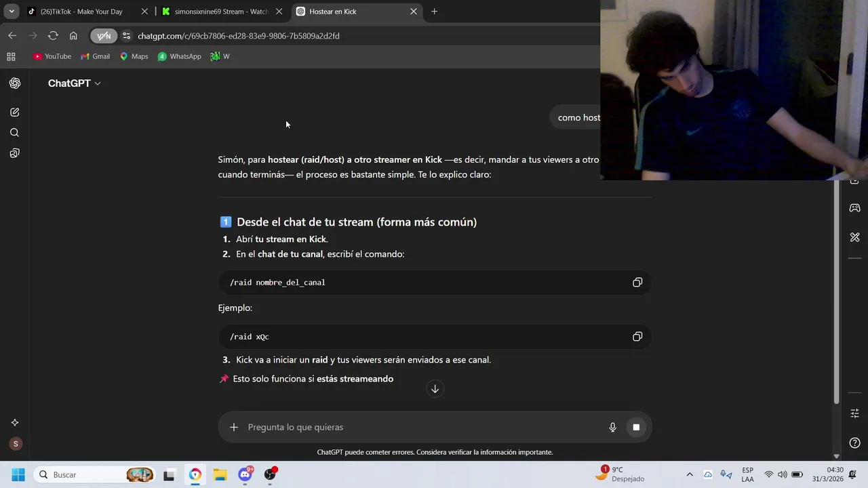Image resolution: width=868 pixels, height=488 pixels.
Task: Click the browser back arrow
Action: point(12,36)
